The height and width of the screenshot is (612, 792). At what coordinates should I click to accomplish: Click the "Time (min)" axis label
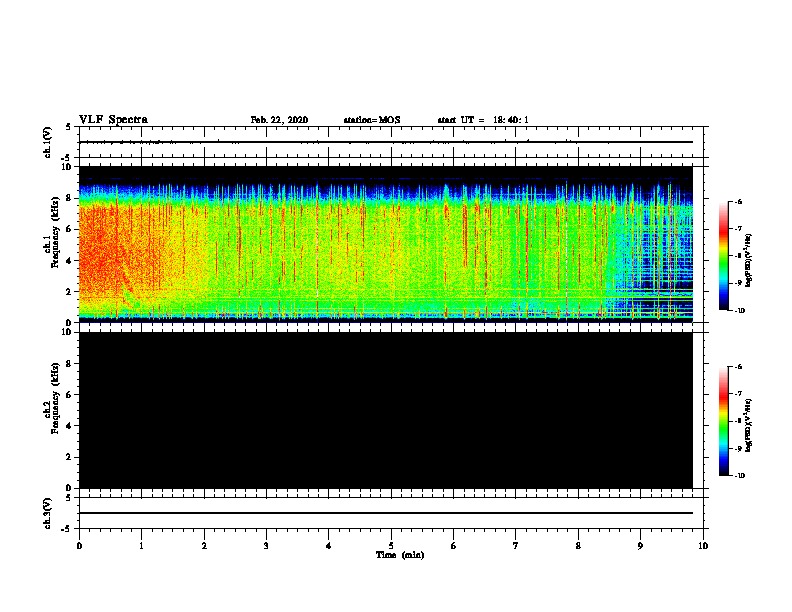click(400, 555)
